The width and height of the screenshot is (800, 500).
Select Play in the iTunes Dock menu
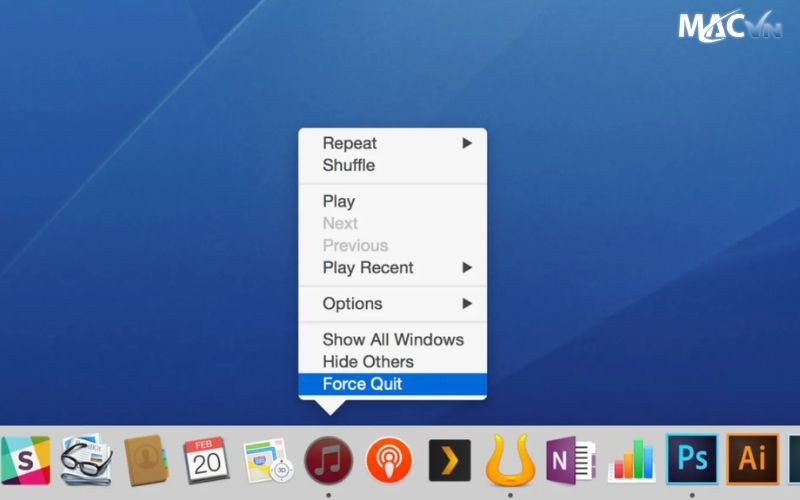392,202
